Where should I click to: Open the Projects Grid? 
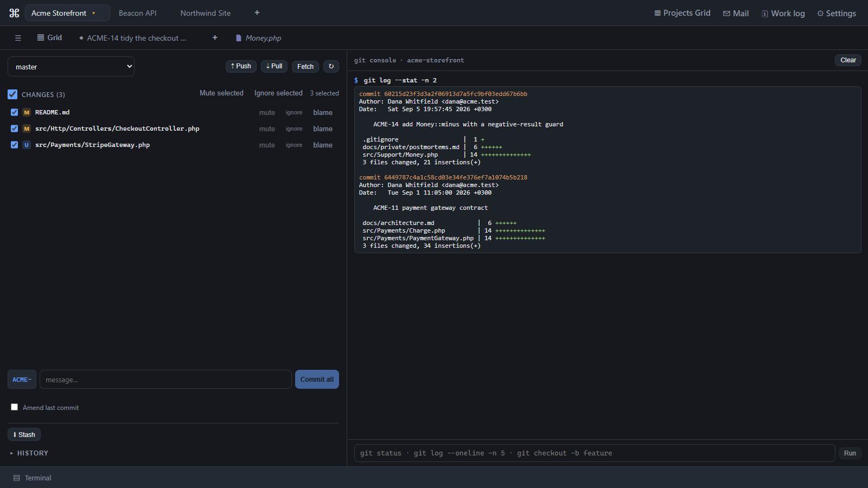[x=682, y=13]
